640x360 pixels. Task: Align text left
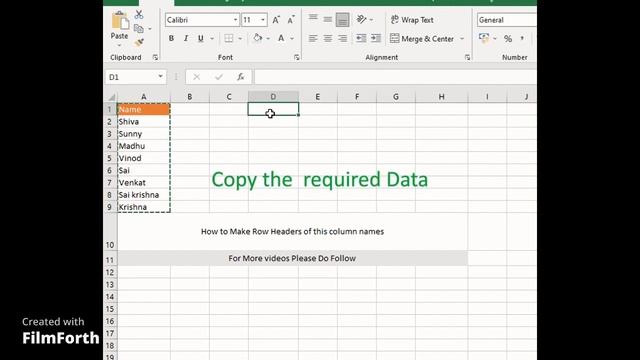pos(313,38)
